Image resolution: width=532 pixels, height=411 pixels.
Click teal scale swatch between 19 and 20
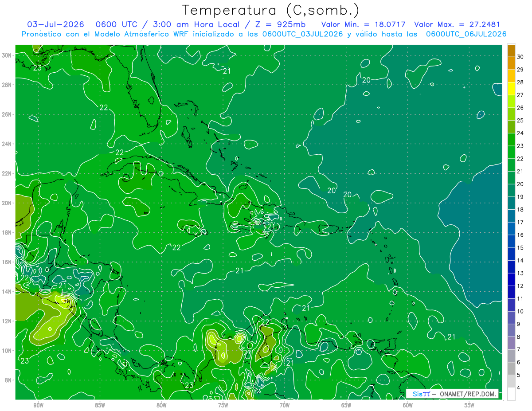tap(511, 190)
